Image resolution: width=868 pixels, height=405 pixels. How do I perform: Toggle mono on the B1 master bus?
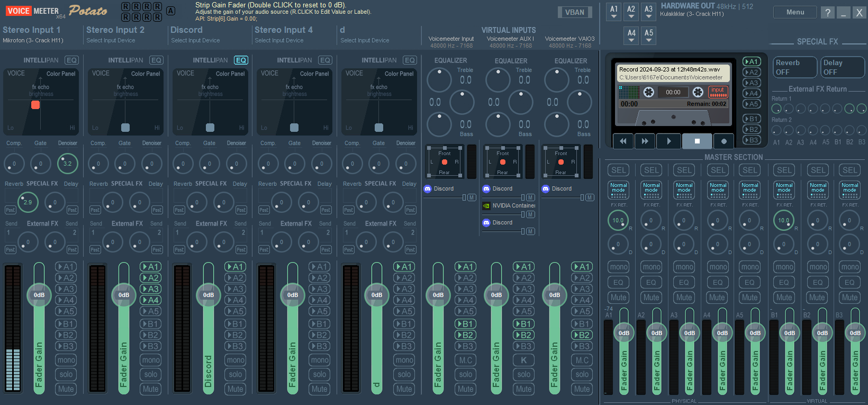784,267
